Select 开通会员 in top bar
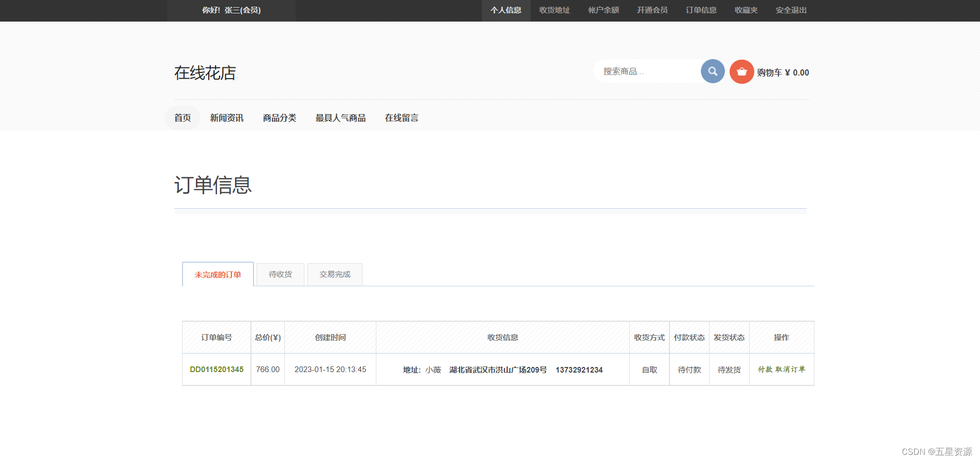Screen dimensions: 980x461 pyautogui.click(x=652, y=10)
